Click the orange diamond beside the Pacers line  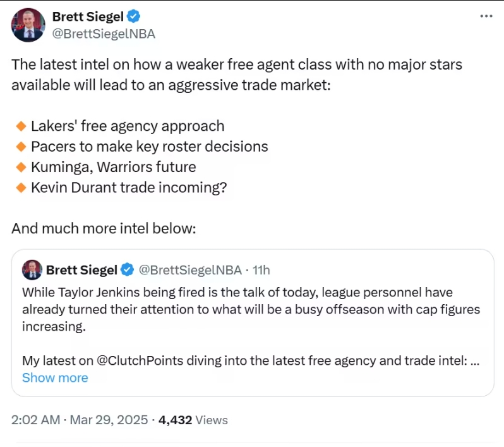20,147
